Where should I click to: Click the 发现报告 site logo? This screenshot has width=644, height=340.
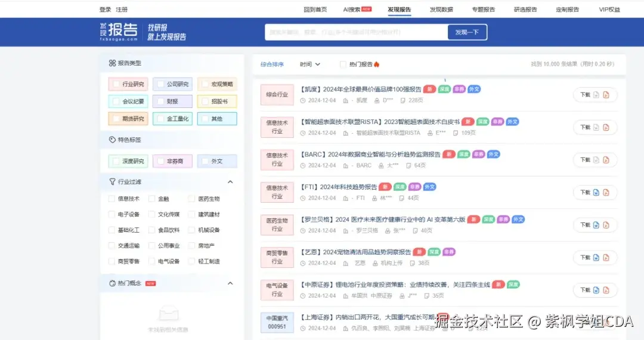click(119, 32)
